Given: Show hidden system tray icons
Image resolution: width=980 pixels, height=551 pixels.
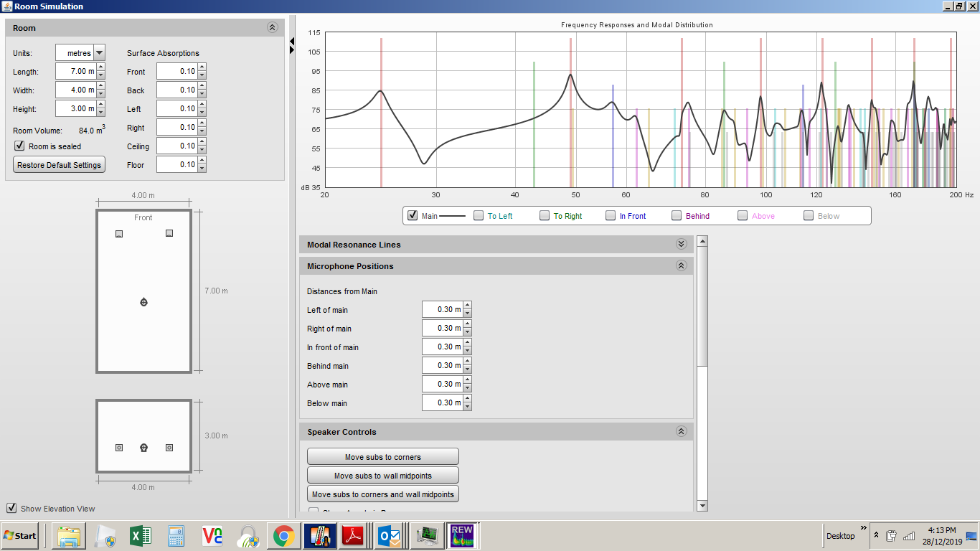Looking at the screenshot, I should coord(876,536).
